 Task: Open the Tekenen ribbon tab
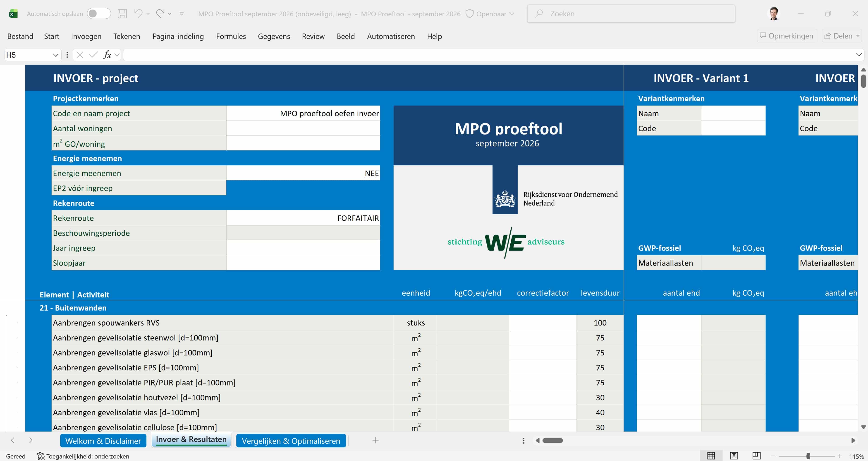[126, 36]
